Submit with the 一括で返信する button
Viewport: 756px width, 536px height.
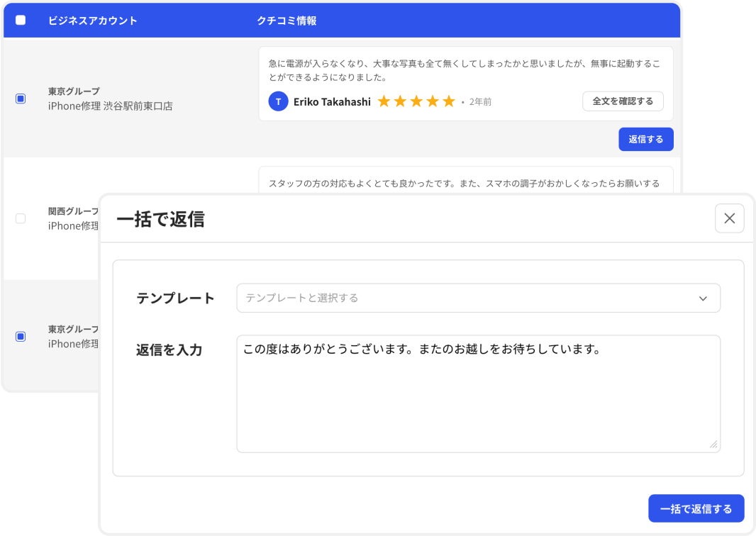[x=696, y=508]
